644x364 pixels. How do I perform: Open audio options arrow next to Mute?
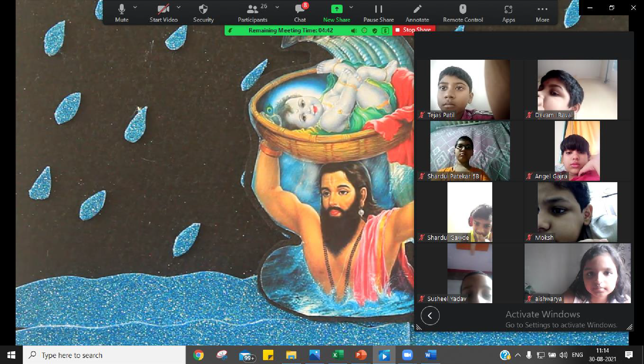coord(135,7)
